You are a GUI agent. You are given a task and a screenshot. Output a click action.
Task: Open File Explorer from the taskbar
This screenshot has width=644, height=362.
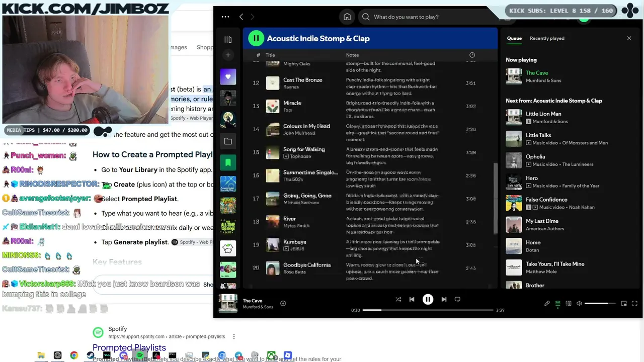[x=41, y=355]
